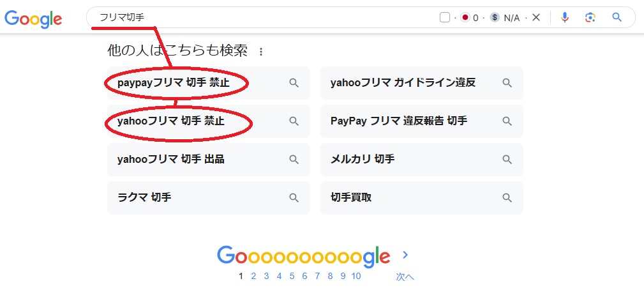The width and height of the screenshot is (644, 288).
Task: Go to results page 3
Action: [266, 276]
